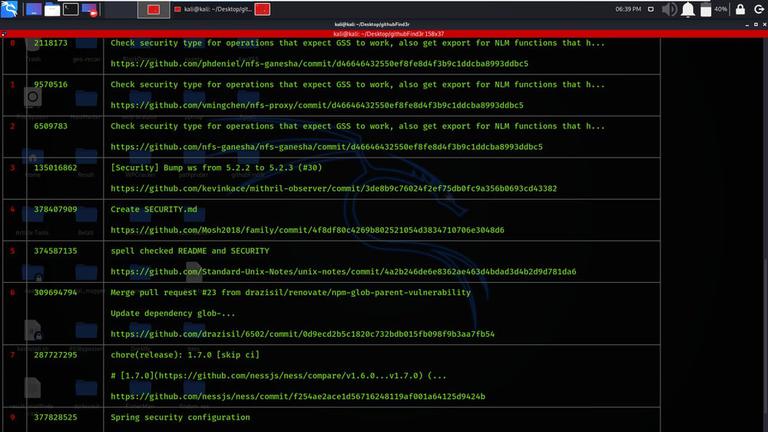Select repo ID 135016862
768x432 pixels.
click(x=55, y=168)
